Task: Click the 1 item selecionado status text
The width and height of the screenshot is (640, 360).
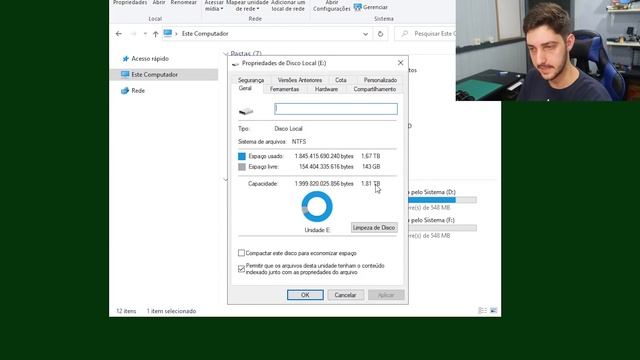Action: click(x=171, y=311)
